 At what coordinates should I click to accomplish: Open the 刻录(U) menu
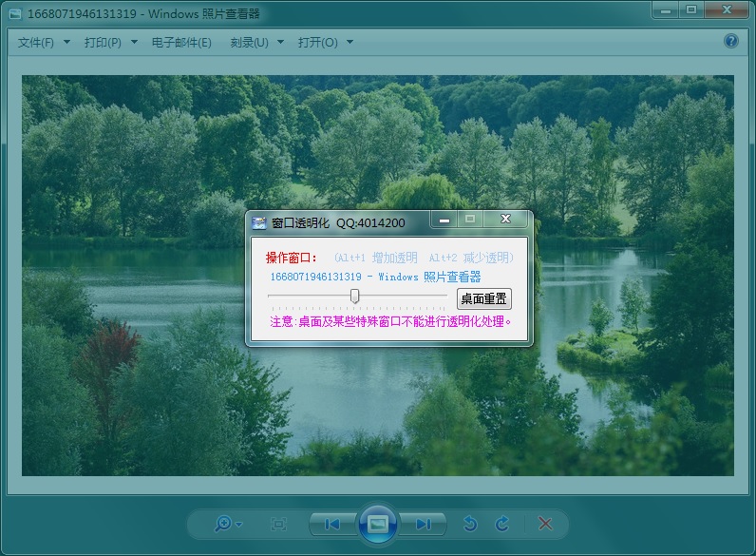pos(249,43)
